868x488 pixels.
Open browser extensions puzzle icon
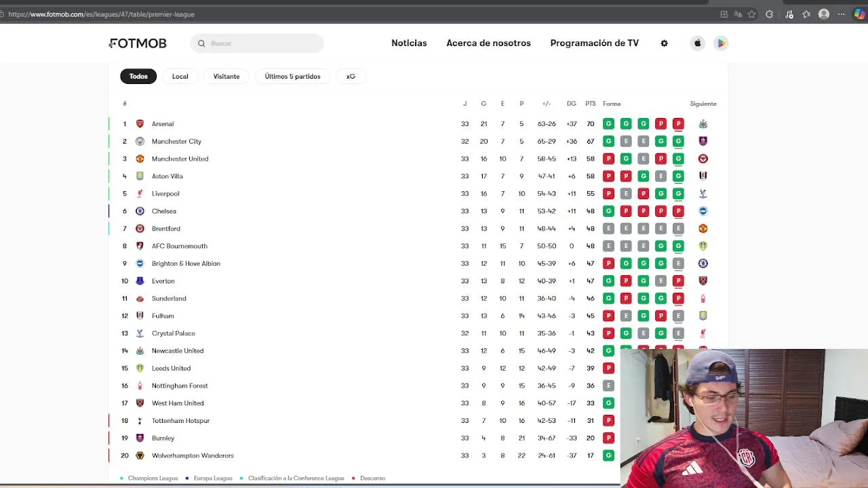pyautogui.click(x=769, y=14)
